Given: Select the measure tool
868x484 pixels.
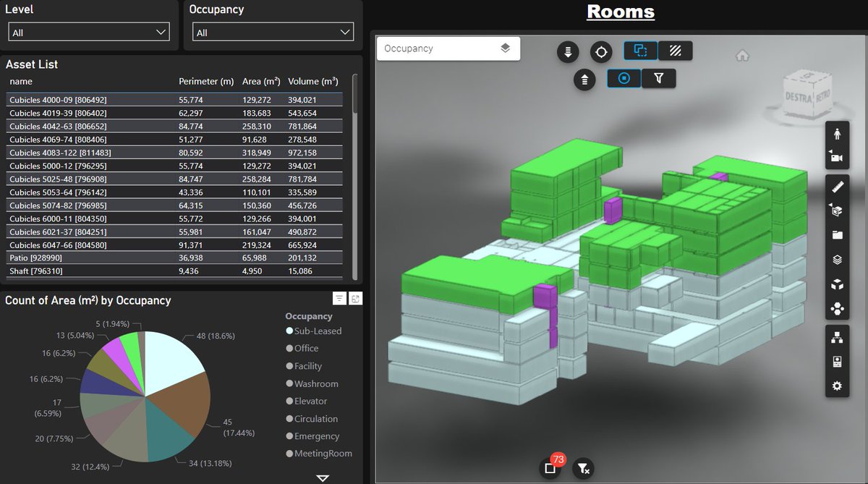Looking at the screenshot, I should tap(837, 187).
